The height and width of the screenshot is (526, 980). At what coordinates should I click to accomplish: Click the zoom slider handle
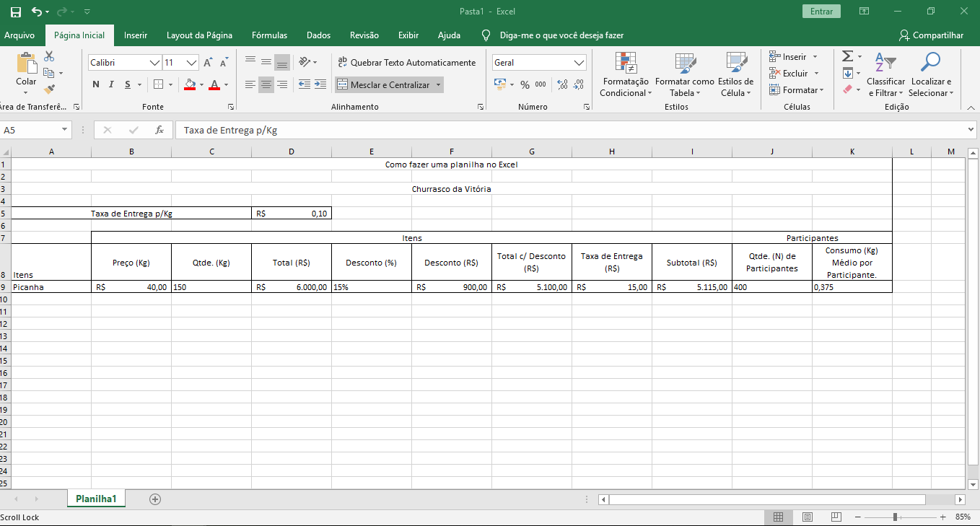click(x=895, y=517)
